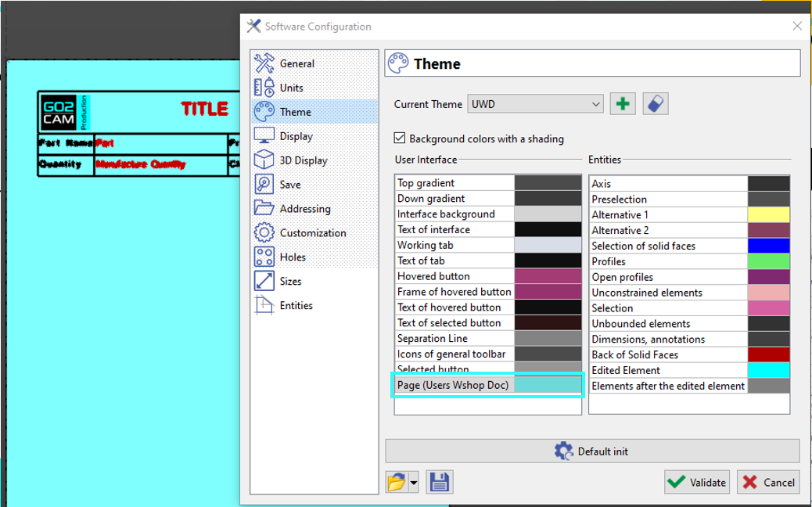The height and width of the screenshot is (507, 812).
Task: Click the eraser delete theme icon
Action: click(x=656, y=104)
